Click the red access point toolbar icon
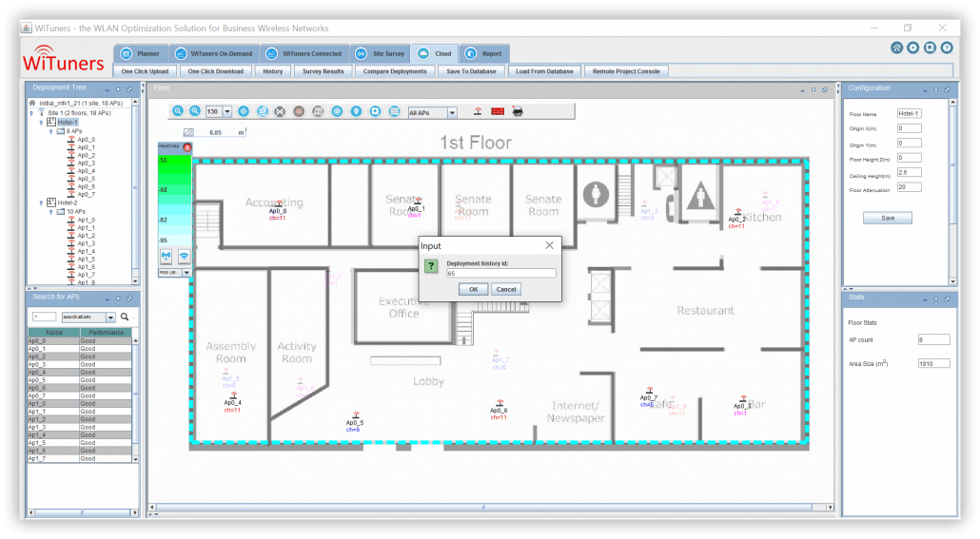Image resolution: width=980 pixels, height=539 pixels. [478, 111]
